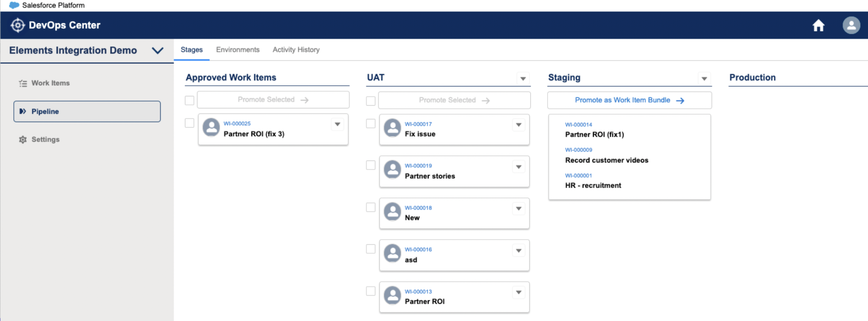This screenshot has width=868, height=321.
Task: Click the avatar on Fix issue card
Action: tap(392, 128)
